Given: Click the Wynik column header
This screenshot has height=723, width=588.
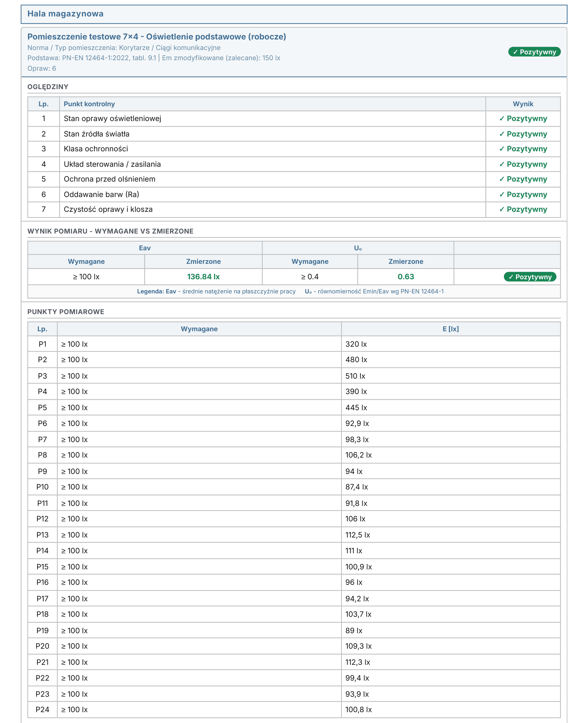Looking at the screenshot, I should pyautogui.click(x=523, y=104).
